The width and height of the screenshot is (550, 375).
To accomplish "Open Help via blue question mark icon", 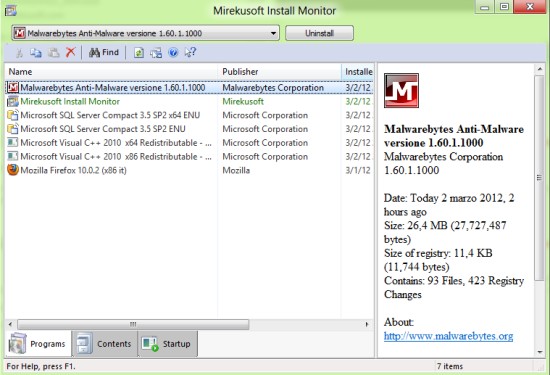I will click(173, 53).
